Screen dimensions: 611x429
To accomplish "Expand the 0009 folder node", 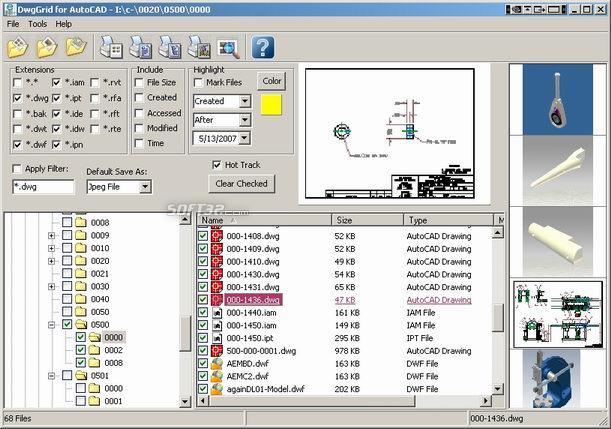I will coord(51,235).
